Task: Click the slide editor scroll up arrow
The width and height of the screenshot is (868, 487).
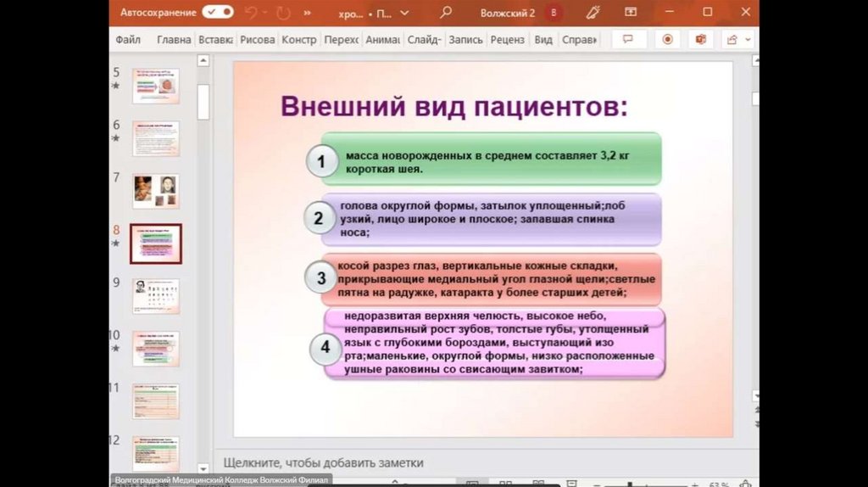Action: pos(755,61)
